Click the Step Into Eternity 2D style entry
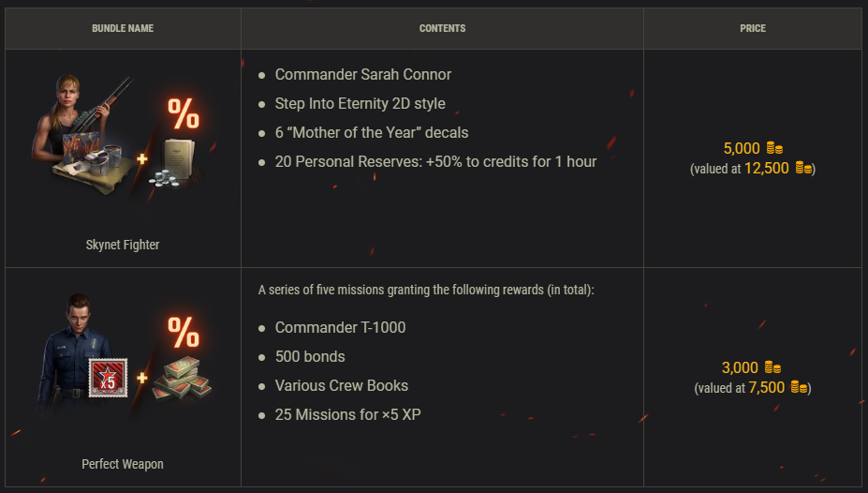Viewport: 868px width, 493px height. [x=360, y=103]
